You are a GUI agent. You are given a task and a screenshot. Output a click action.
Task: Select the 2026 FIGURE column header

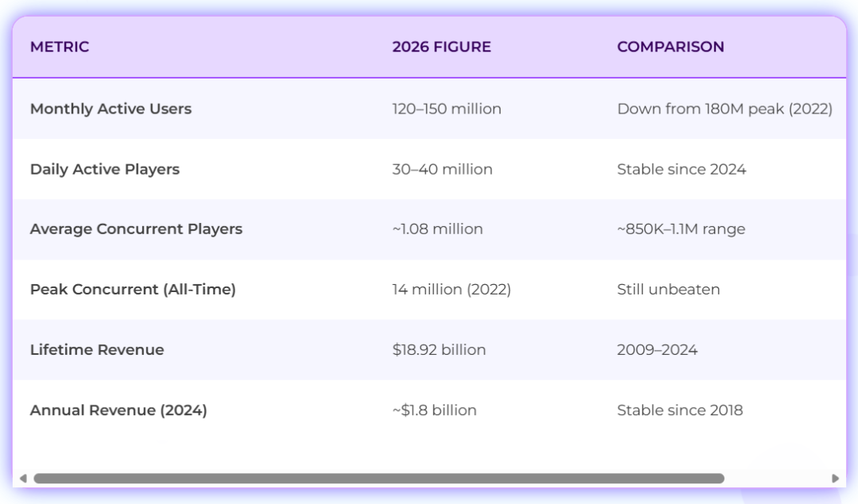[x=442, y=47]
